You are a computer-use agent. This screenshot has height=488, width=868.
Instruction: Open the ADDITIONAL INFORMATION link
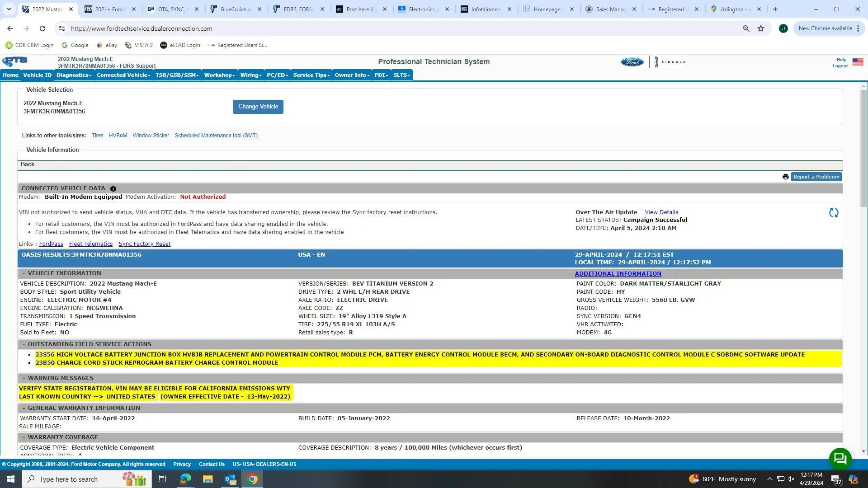pyautogui.click(x=618, y=274)
